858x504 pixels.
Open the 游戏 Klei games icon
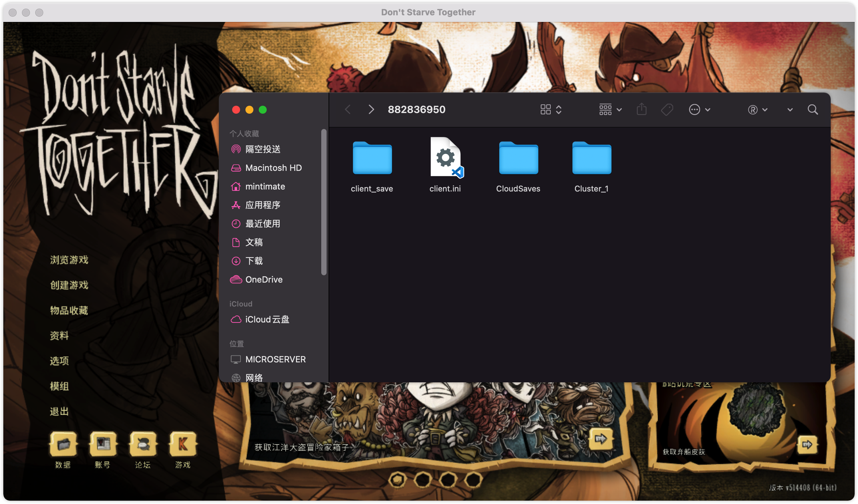(183, 444)
